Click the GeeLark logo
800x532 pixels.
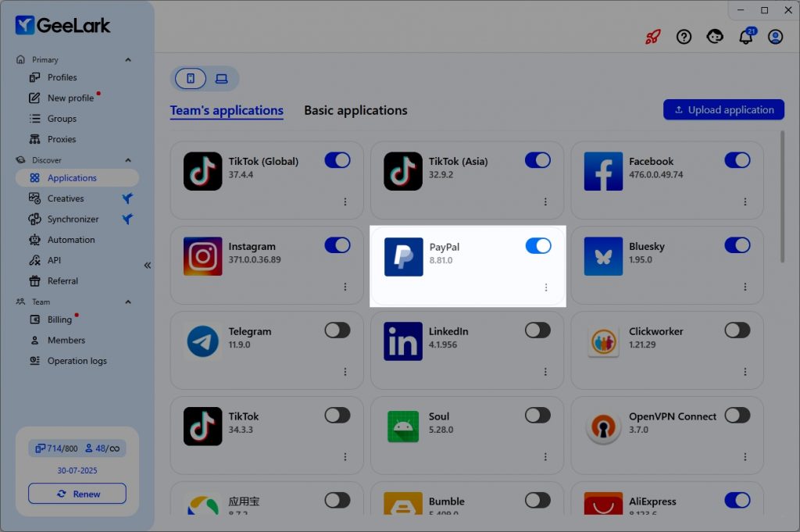tap(62, 25)
